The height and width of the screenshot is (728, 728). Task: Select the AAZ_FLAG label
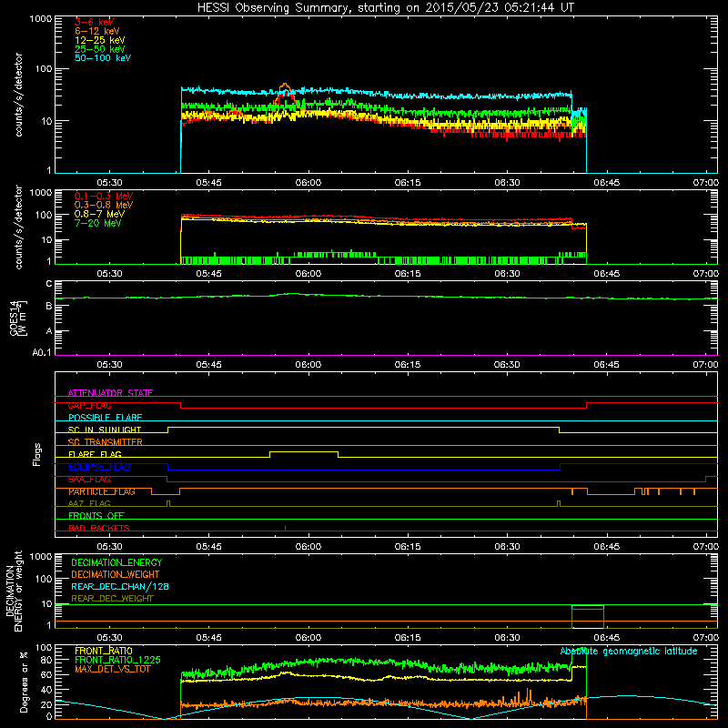point(89,503)
